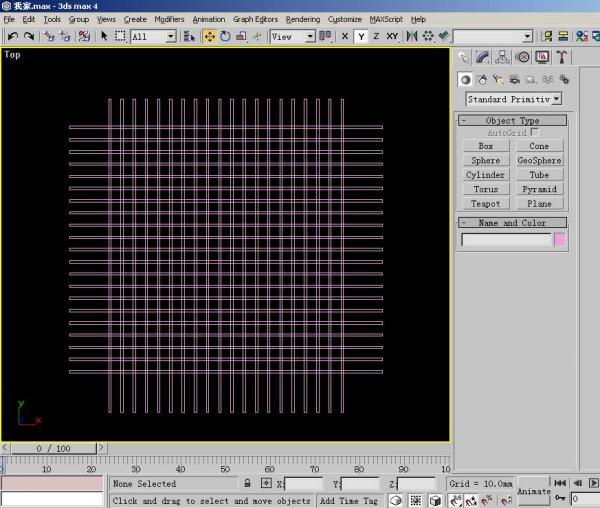Click the Use Pivot Point Center icon
Image resolution: width=600 pixels, height=508 pixels.
[325, 36]
